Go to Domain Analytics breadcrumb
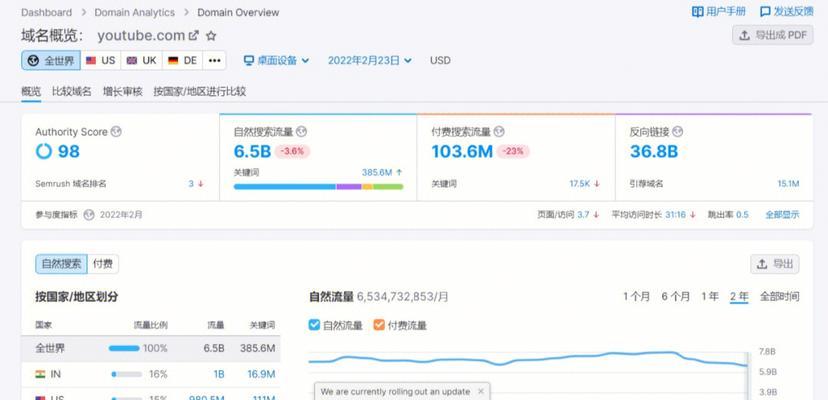 point(135,12)
